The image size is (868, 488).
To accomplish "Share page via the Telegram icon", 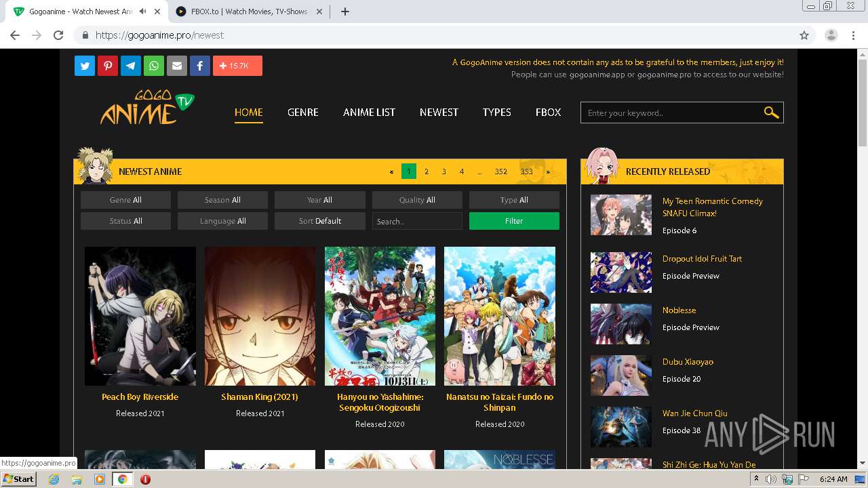I will click(x=131, y=66).
